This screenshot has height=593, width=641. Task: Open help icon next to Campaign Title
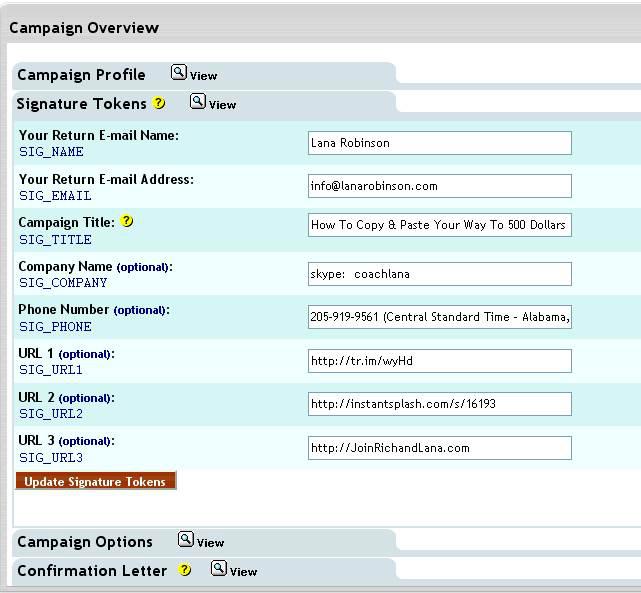[x=127, y=221]
